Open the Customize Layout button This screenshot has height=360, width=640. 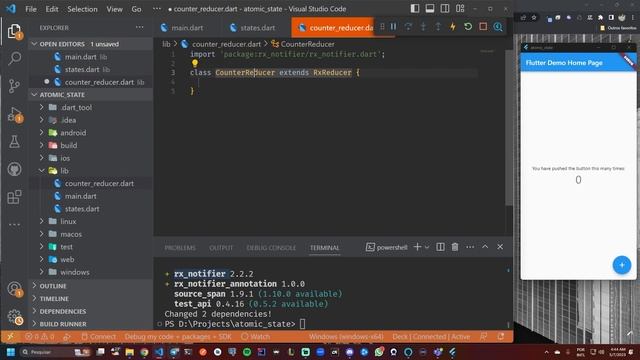coord(460,9)
